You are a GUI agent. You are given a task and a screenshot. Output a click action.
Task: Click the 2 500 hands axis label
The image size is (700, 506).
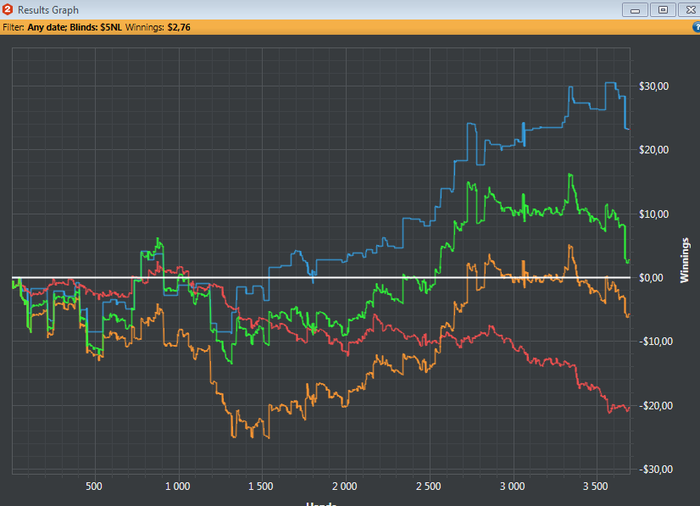(x=428, y=486)
